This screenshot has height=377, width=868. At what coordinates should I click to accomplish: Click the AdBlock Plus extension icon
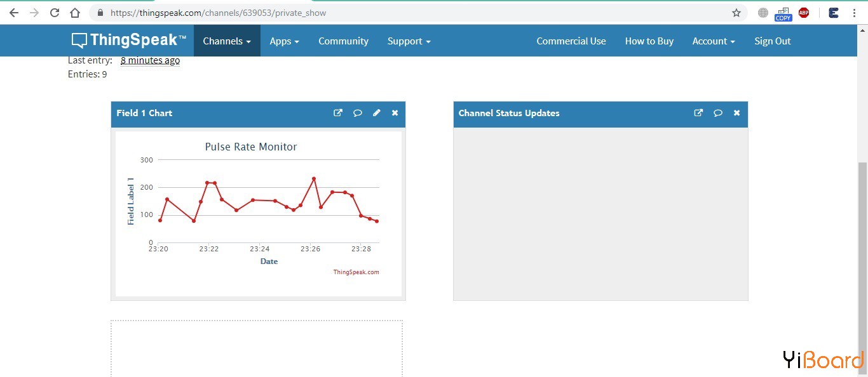point(804,13)
